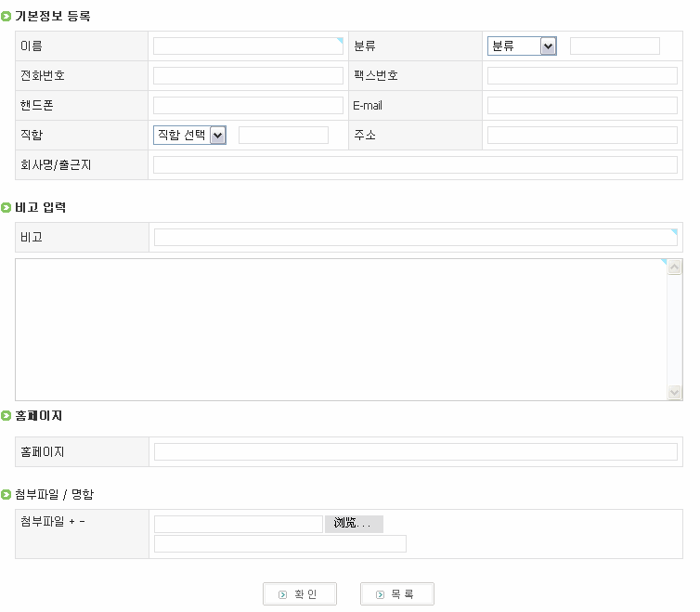The image size is (700, 612).
Task: Click the plus sign next to 첨부파일
Action: point(71,521)
